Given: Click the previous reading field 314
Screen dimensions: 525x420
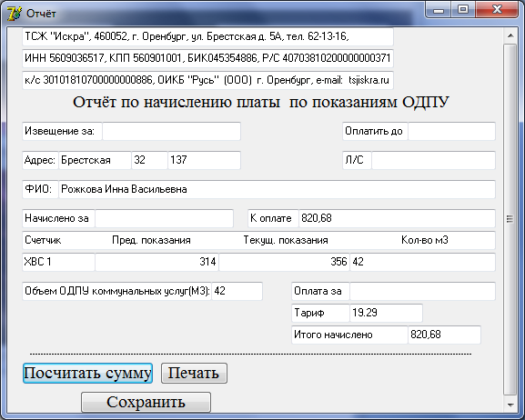Looking at the screenshot, I should [x=156, y=262].
